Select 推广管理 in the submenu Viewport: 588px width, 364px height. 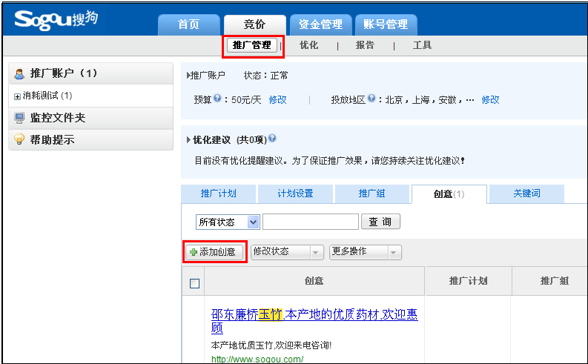tap(252, 45)
